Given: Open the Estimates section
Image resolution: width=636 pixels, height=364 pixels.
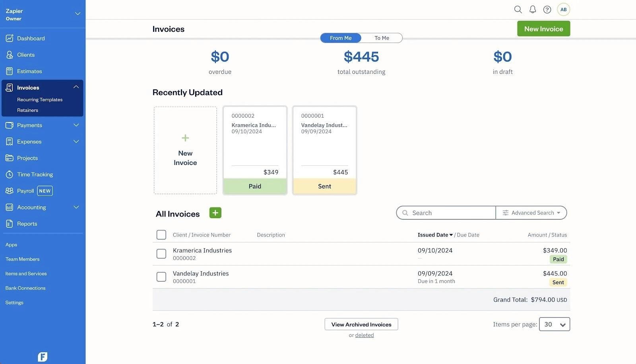Looking at the screenshot, I should pos(29,71).
